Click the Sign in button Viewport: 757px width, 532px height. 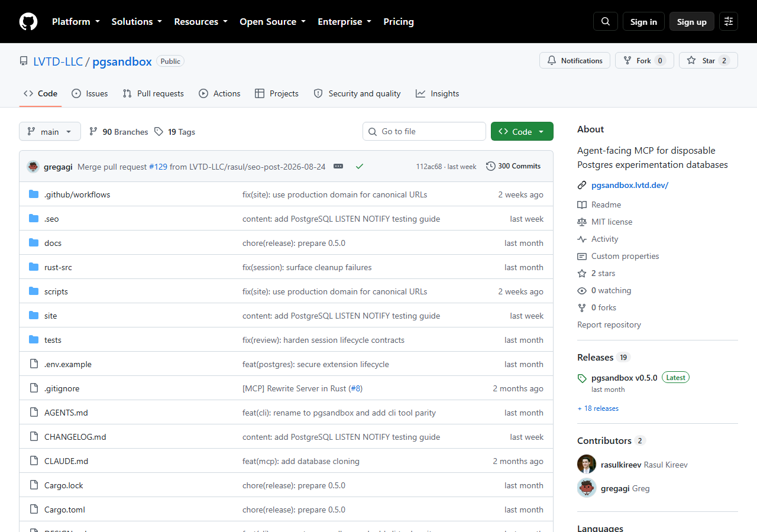click(x=643, y=21)
